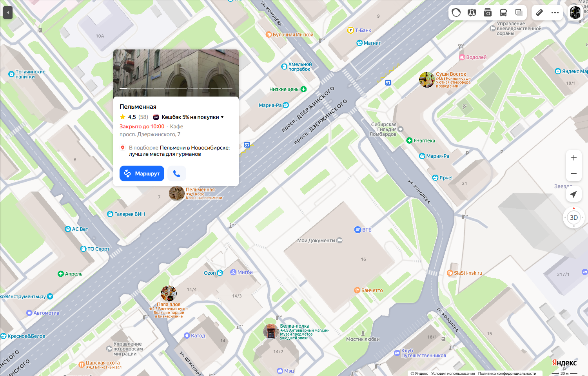This screenshot has width=588, height=376.
Task: Open the Условия использования link
Action: (x=453, y=374)
